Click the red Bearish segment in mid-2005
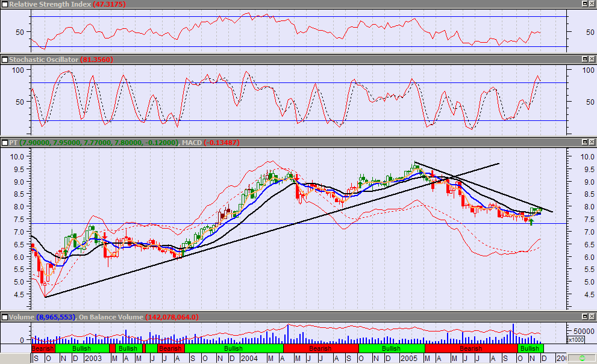The width and height of the screenshot is (597, 364). pos(470,348)
